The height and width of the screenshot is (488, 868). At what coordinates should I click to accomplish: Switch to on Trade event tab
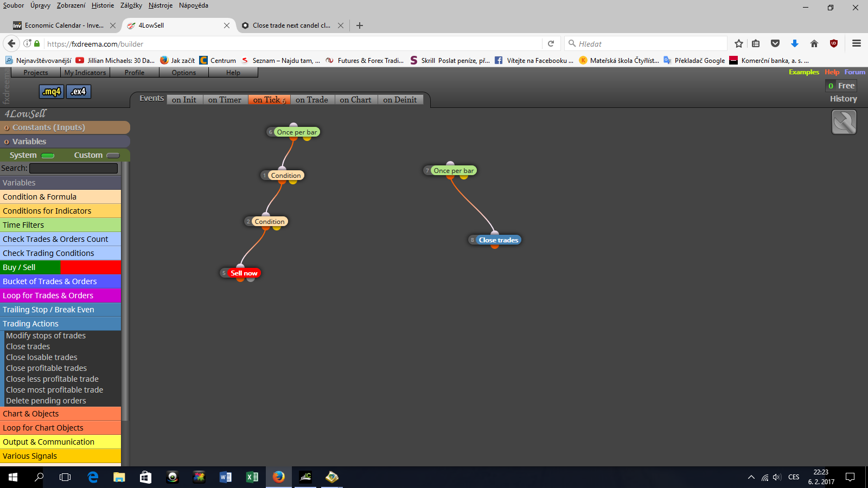pyautogui.click(x=311, y=100)
